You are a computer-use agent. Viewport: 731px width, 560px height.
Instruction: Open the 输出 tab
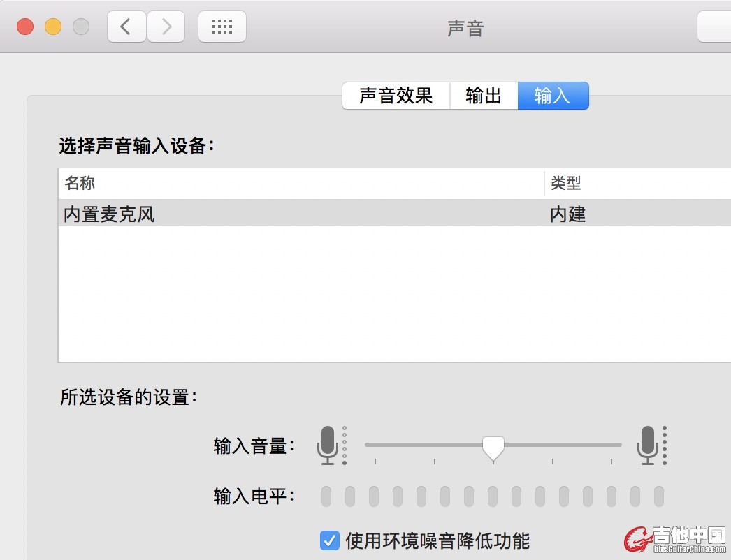point(484,96)
